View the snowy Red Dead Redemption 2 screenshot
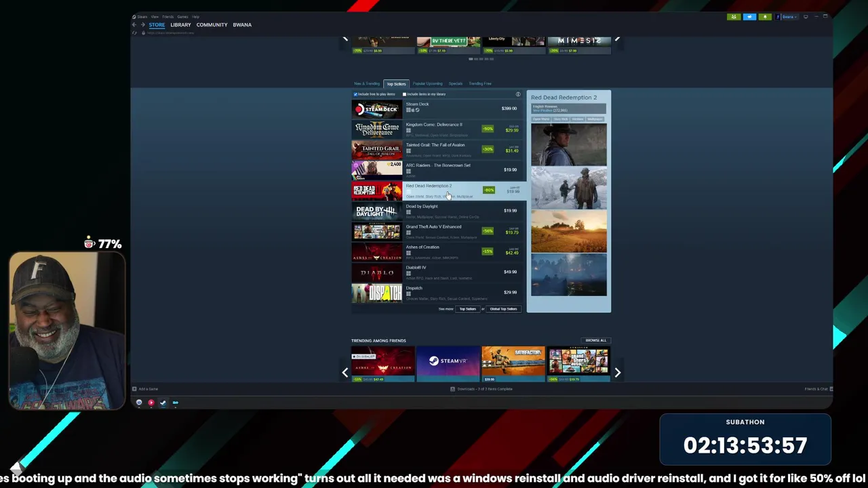 tap(568, 188)
